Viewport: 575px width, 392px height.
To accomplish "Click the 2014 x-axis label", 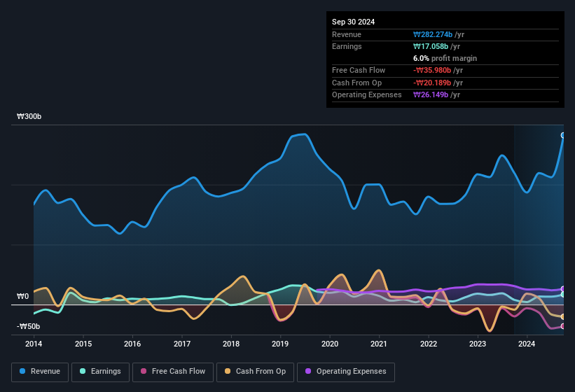I will tap(34, 344).
